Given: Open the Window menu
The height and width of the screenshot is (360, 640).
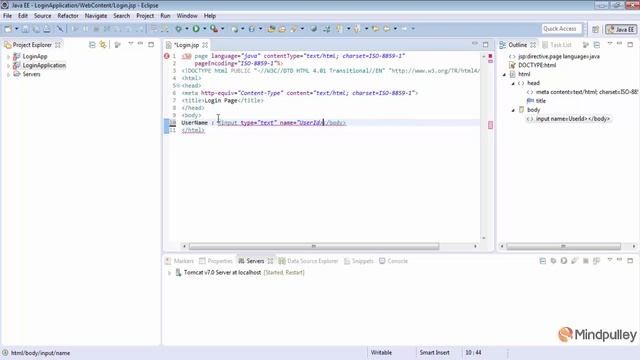Looking at the screenshot, I should (187, 16).
